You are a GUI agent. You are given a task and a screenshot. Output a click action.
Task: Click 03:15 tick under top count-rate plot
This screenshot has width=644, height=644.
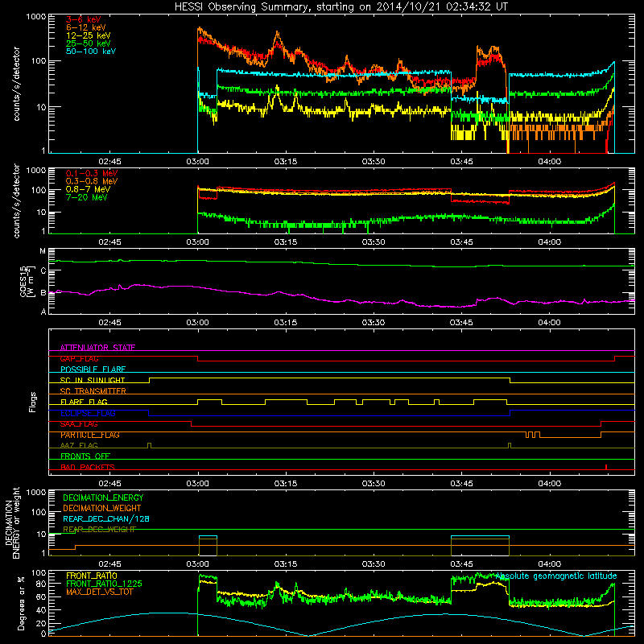coord(286,162)
